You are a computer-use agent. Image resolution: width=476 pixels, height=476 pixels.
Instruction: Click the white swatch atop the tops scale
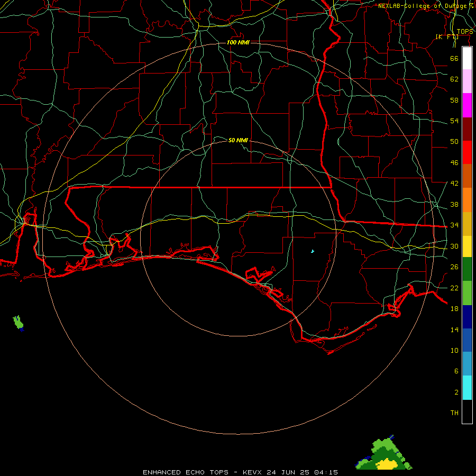pyautogui.click(x=467, y=58)
